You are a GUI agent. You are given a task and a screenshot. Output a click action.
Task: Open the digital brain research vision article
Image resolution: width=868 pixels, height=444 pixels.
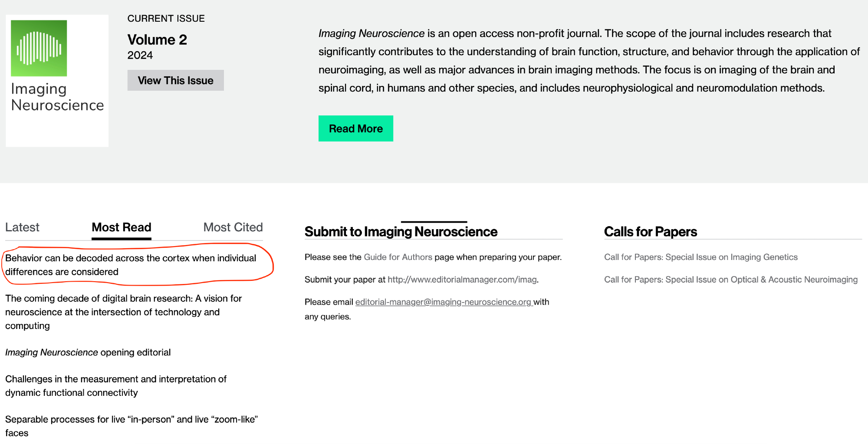click(x=123, y=312)
